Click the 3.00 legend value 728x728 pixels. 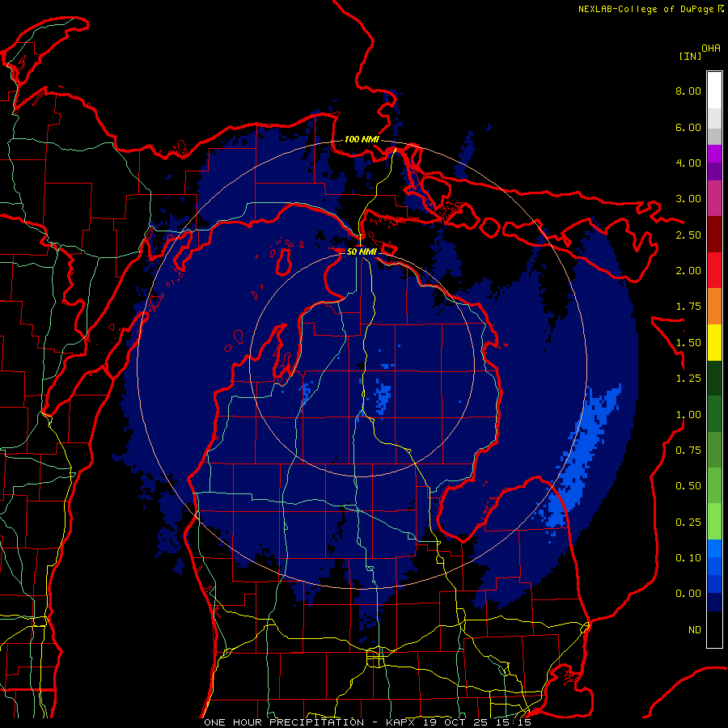click(x=688, y=199)
